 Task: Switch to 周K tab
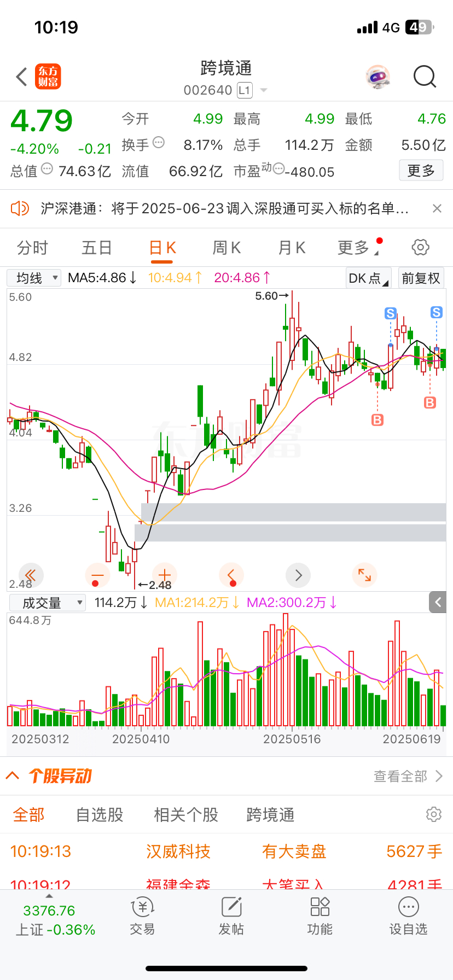[226, 248]
